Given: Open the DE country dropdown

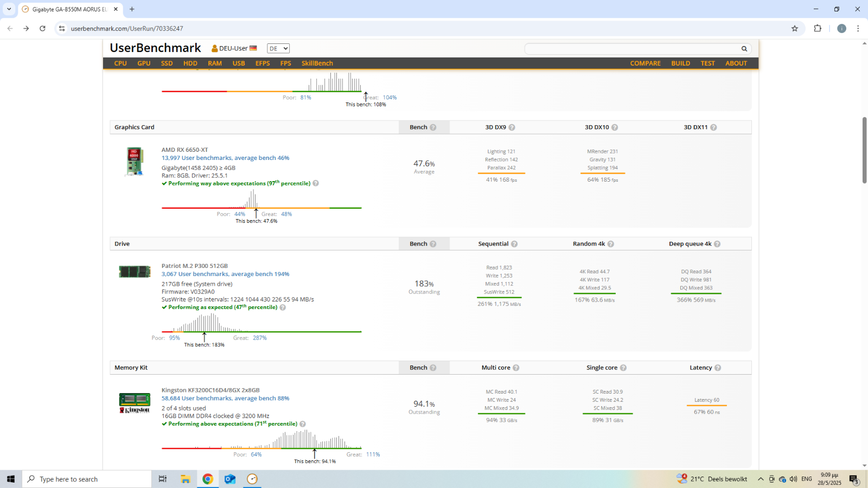Looking at the screenshot, I should click(x=278, y=48).
